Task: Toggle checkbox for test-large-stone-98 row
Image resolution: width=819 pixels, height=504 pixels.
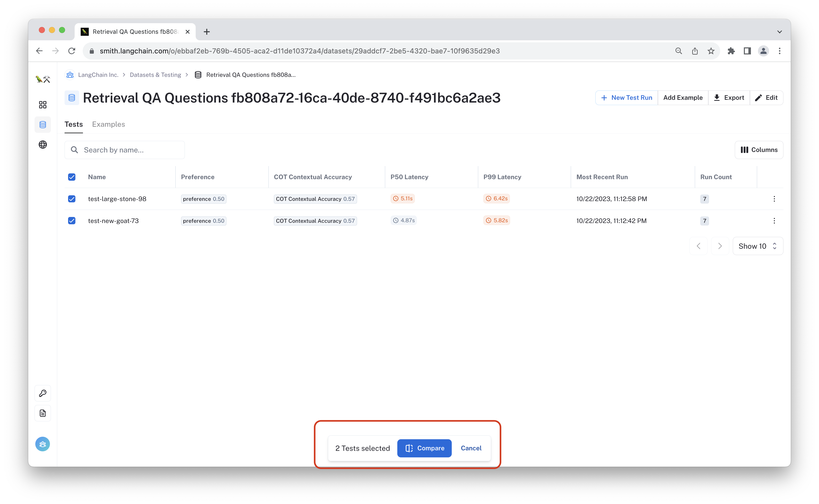Action: tap(71, 199)
